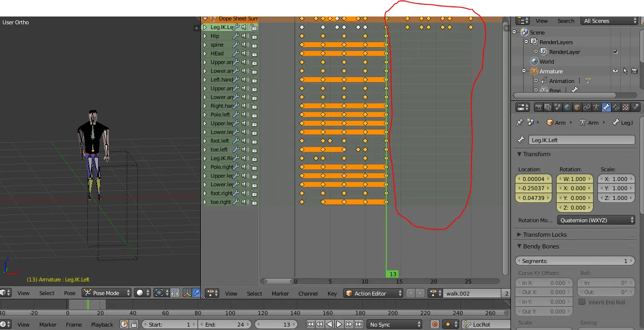Select the active Bone properties tab

pos(606,107)
